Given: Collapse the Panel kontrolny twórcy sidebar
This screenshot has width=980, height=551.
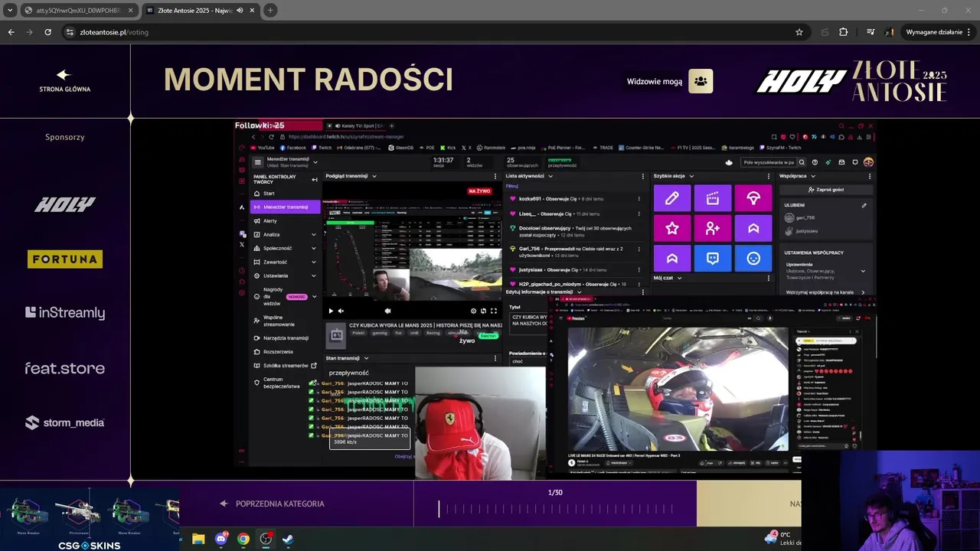Looking at the screenshot, I should [x=314, y=179].
